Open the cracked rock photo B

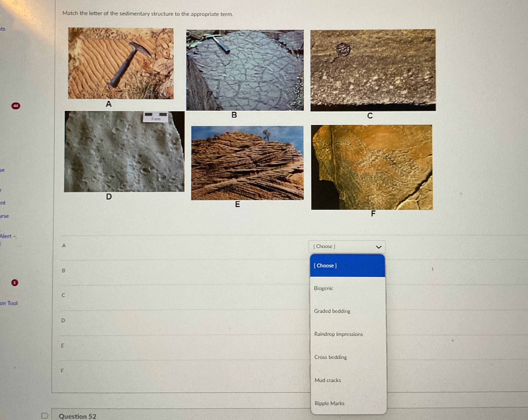pyautogui.click(x=245, y=70)
